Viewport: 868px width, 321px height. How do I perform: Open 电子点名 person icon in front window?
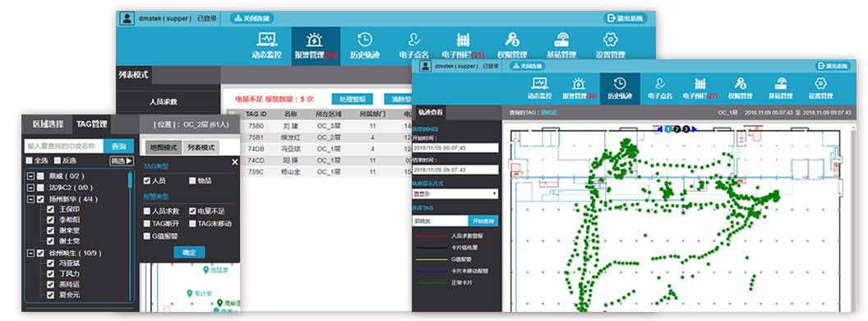tap(659, 83)
